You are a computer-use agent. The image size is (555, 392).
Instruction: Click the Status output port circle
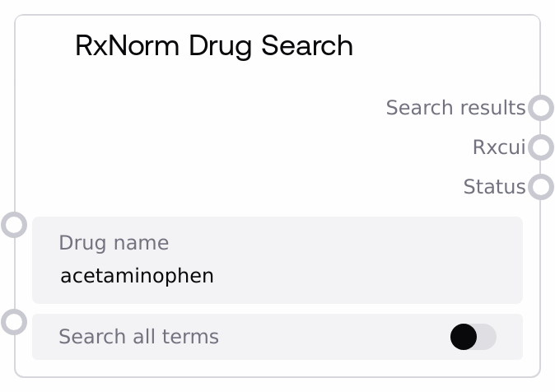click(x=540, y=187)
